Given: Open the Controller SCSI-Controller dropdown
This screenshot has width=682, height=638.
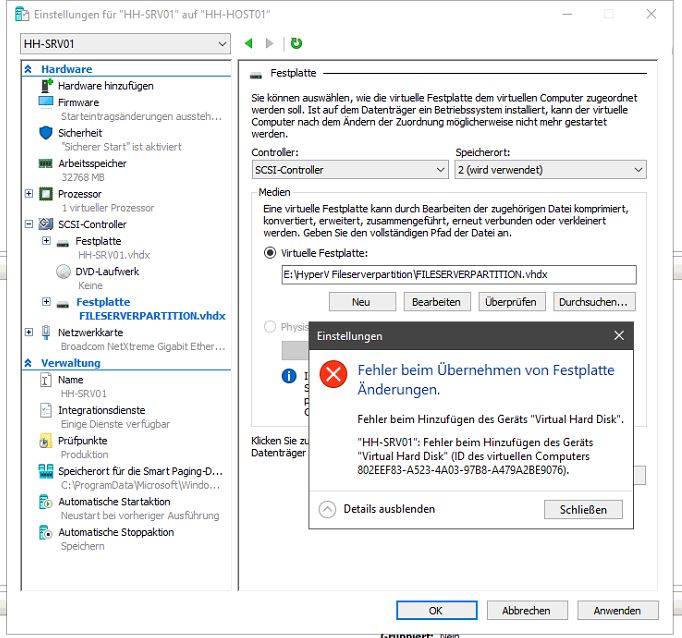Looking at the screenshot, I should (x=350, y=170).
